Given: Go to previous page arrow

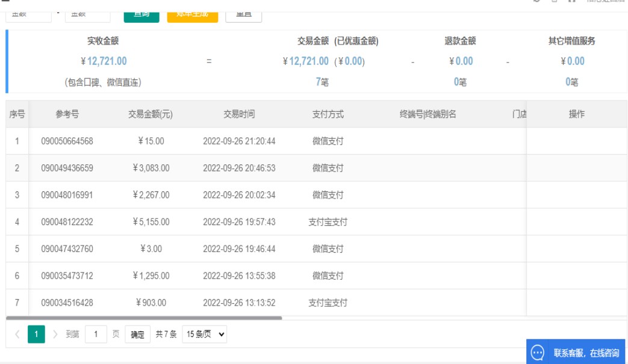Looking at the screenshot, I should coord(17,335).
